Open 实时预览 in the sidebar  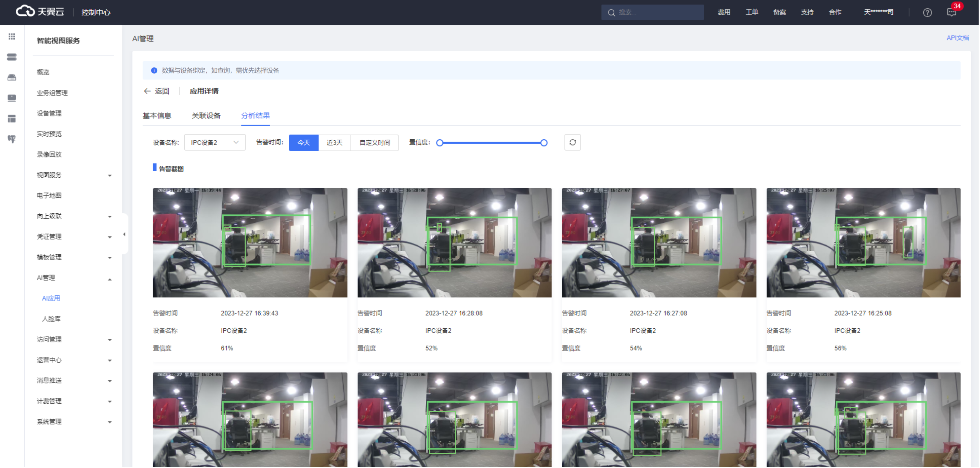point(49,134)
